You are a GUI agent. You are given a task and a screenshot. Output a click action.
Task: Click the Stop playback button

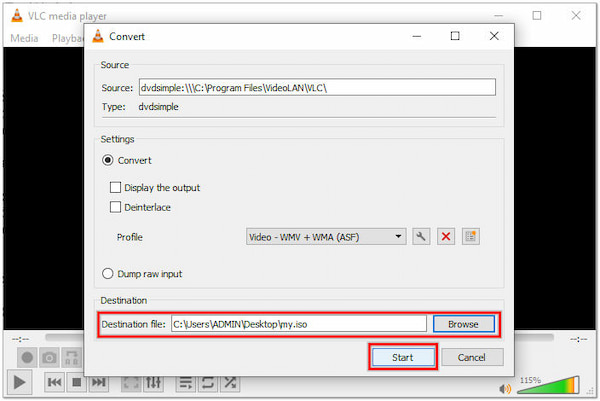[77, 382]
